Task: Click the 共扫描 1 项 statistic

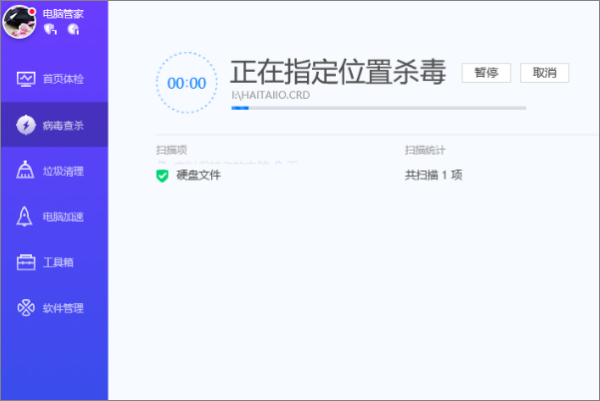Action: [x=434, y=175]
